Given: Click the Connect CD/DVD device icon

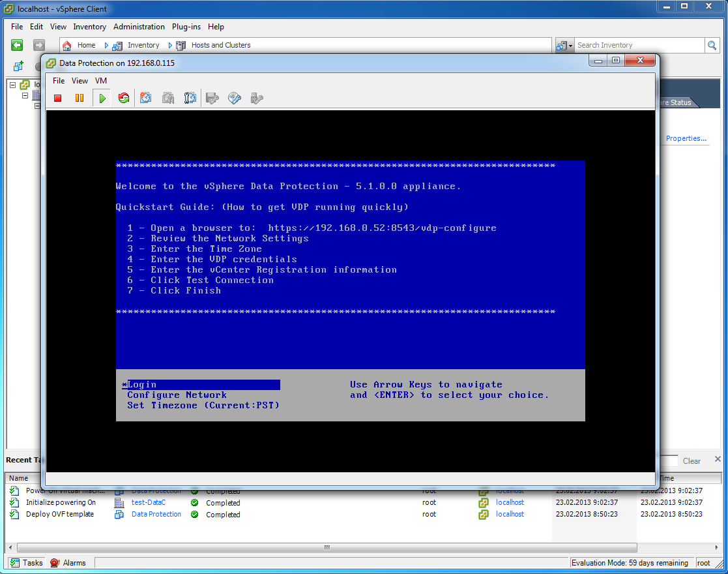Looking at the screenshot, I should [235, 98].
